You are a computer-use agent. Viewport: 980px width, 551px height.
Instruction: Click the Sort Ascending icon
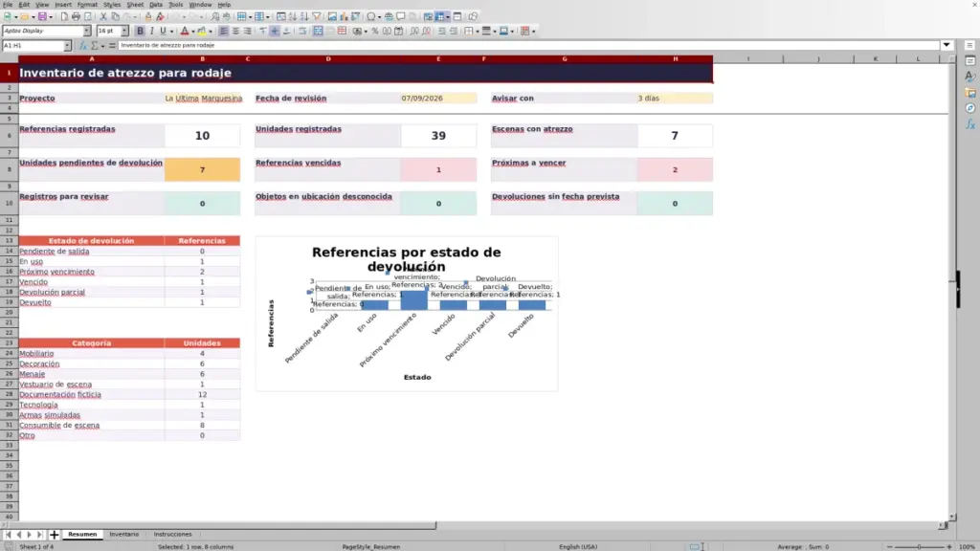point(293,16)
